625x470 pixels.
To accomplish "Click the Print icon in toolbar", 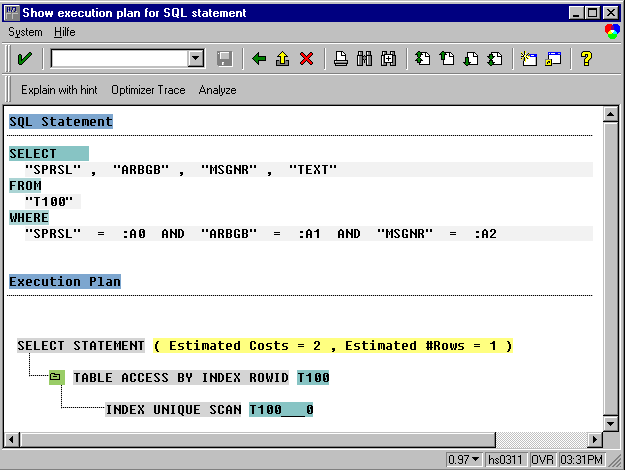I will (341, 59).
